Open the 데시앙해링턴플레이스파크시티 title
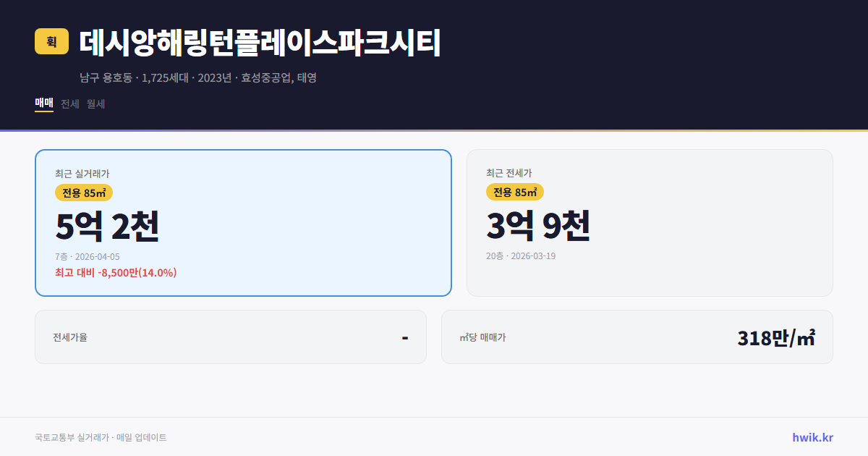Viewport: 868px width, 456px height. coord(257,43)
